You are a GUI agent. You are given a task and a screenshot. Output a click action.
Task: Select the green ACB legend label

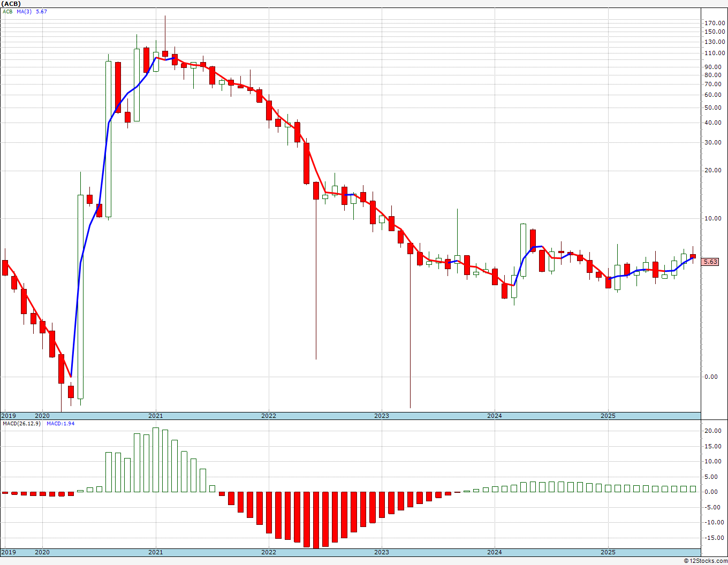click(8, 11)
